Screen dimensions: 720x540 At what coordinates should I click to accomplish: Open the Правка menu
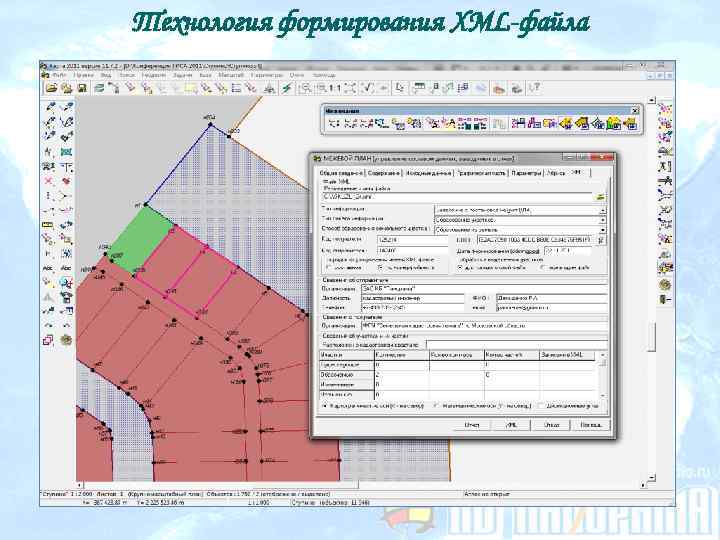click(x=83, y=75)
